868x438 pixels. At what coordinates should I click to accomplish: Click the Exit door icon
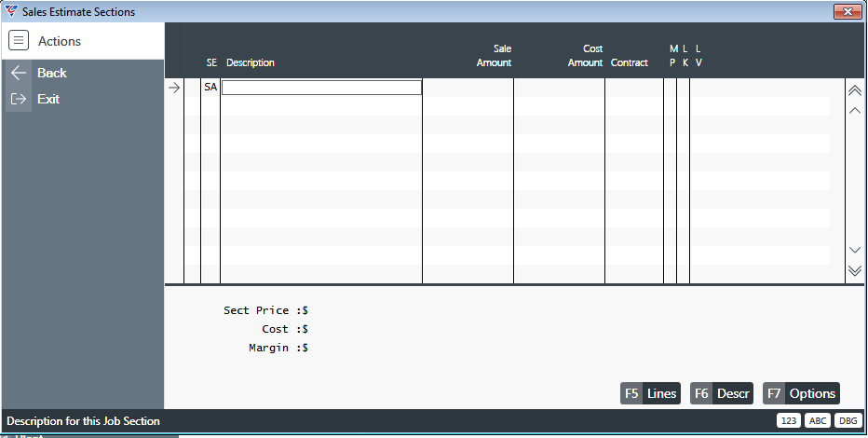coord(19,99)
